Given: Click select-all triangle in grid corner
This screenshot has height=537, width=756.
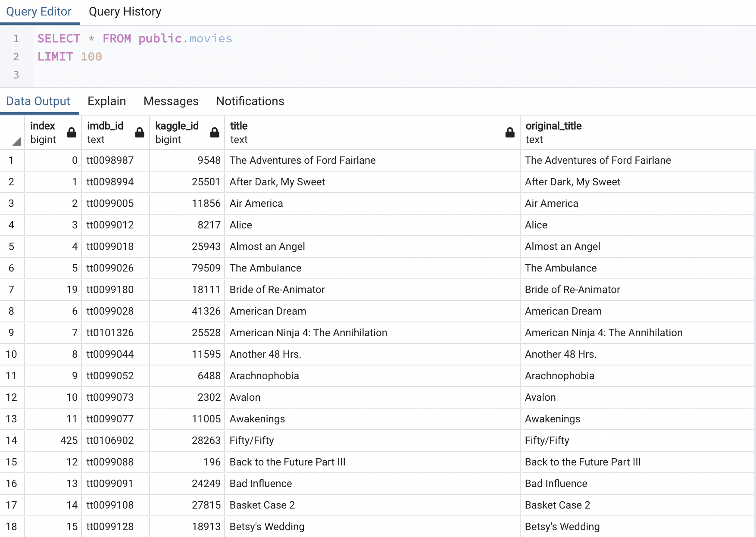Looking at the screenshot, I should click(x=16, y=141).
